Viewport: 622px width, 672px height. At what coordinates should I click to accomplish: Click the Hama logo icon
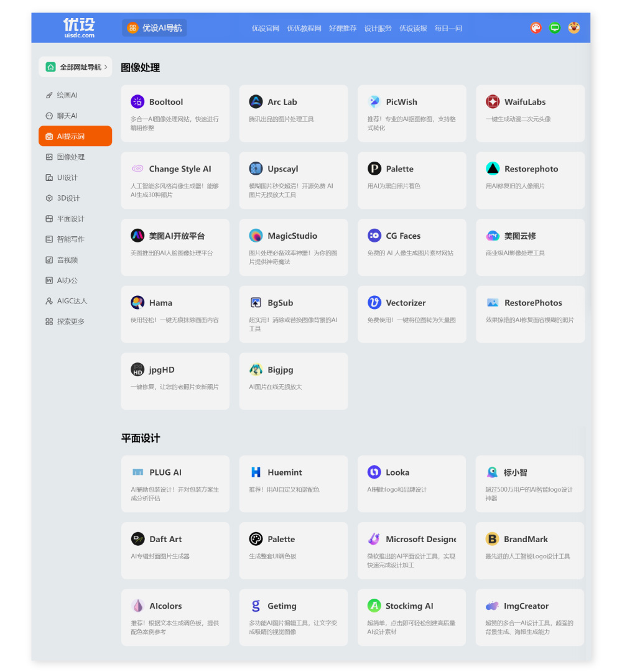(x=137, y=302)
